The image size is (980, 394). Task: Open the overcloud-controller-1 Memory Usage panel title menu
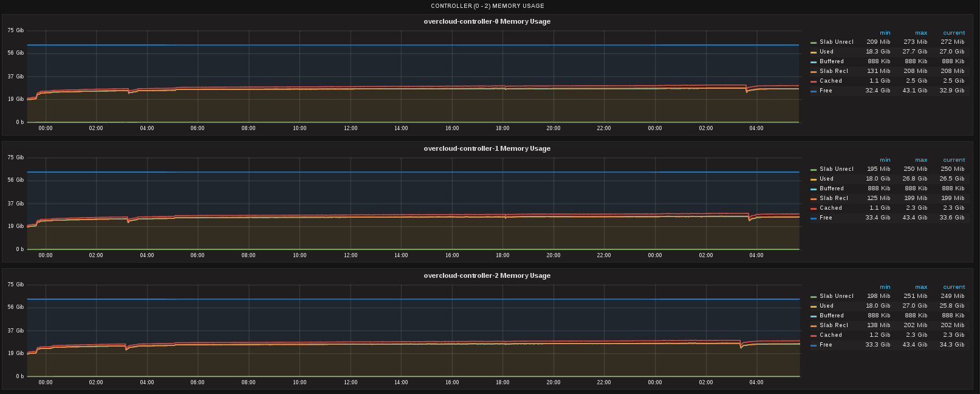click(487, 148)
